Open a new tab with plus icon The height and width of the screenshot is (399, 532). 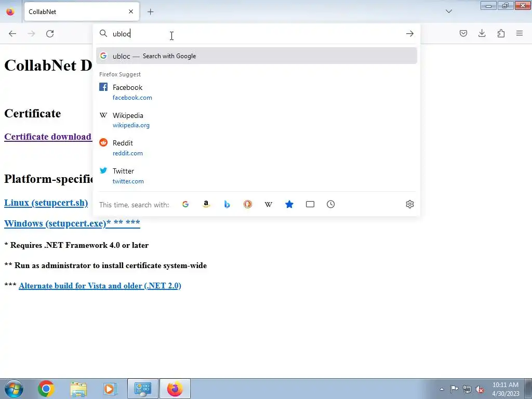point(150,12)
